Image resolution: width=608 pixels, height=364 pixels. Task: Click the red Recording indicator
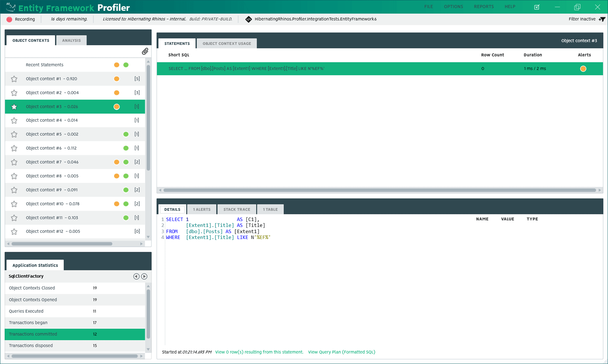click(x=9, y=19)
